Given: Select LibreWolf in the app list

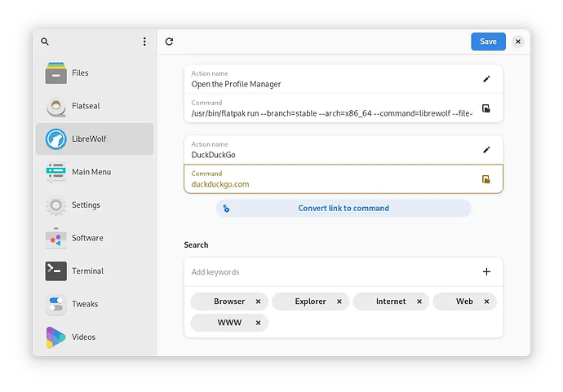Looking at the screenshot, I should tap(95, 139).
